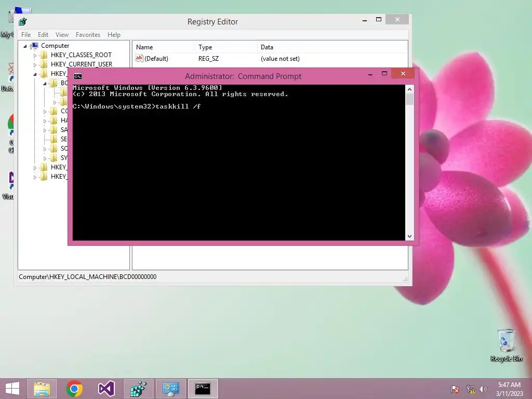Open the Windows Start button
Viewport: 532px width, 399px height.
[12, 389]
